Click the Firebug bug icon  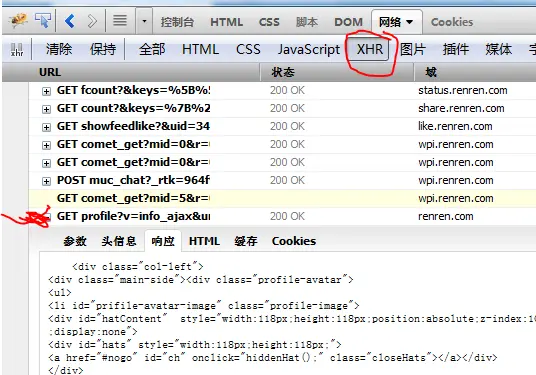18,21
